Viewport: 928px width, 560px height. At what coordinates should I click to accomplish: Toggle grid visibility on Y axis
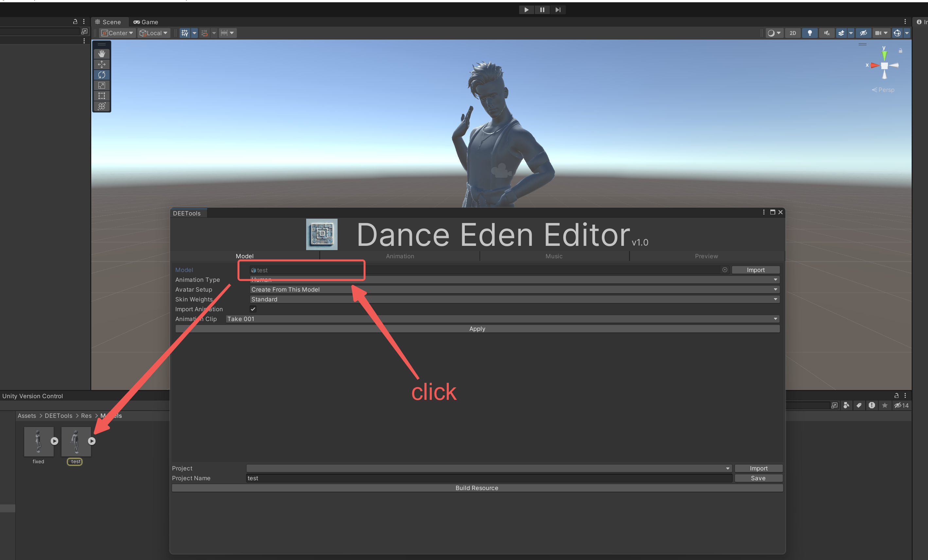click(x=184, y=33)
